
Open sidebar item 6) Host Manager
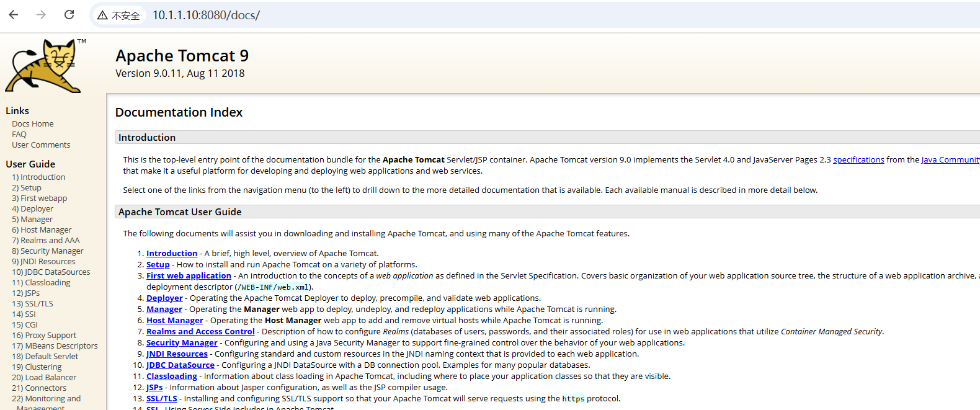(42, 230)
